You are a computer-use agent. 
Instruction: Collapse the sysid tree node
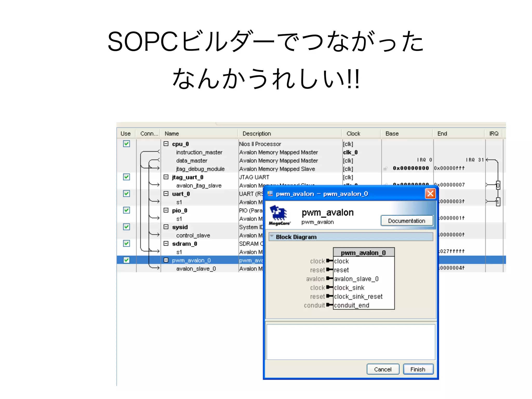pos(166,227)
